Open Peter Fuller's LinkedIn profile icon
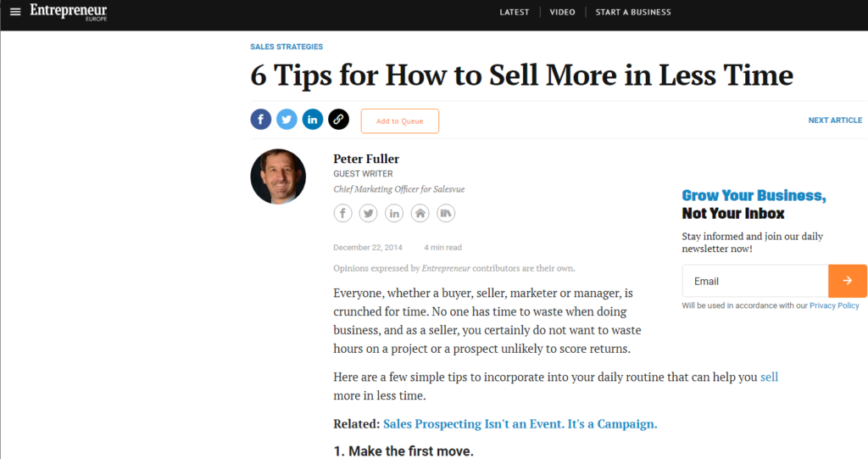The width and height of the screenshot is (868, 459). tap(394, 213)
